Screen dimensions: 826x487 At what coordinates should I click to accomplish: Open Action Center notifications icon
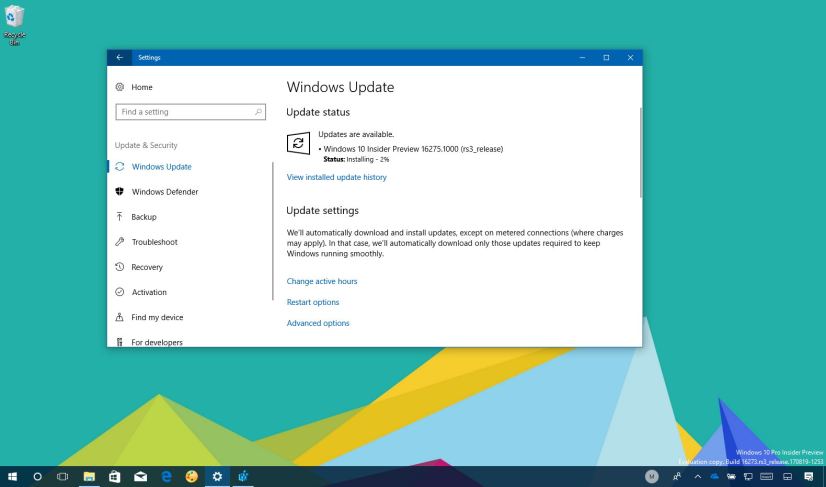(809, 476)
